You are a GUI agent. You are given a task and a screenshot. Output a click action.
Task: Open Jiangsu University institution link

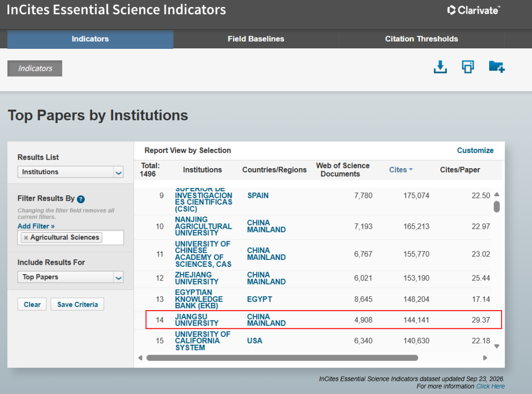click(x=197, y=320)
